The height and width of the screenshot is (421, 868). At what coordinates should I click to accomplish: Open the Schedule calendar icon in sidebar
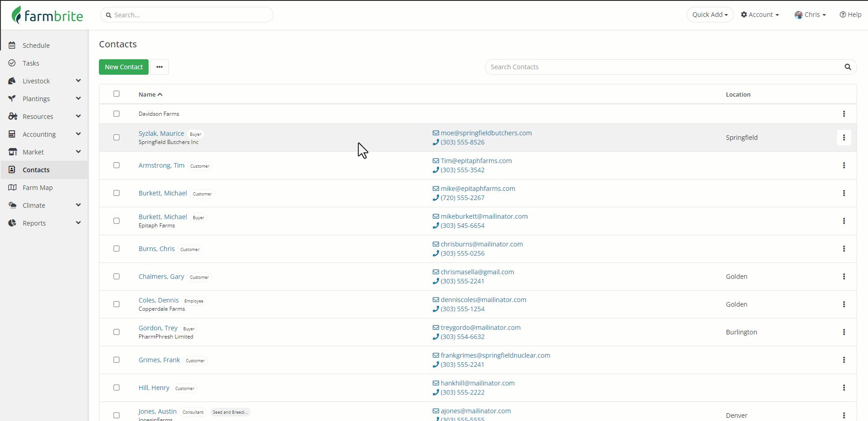(12, 46)
